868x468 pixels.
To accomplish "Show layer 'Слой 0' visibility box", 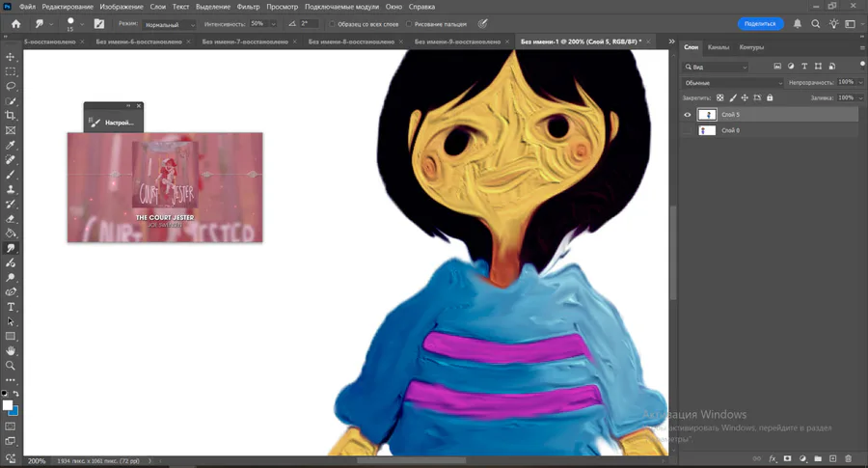I will (688, 130).
